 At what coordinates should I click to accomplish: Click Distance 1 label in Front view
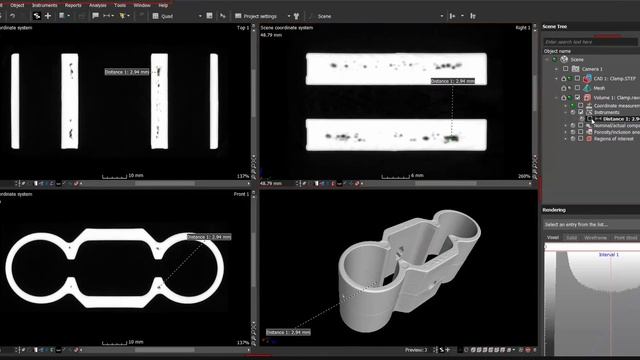(x=209, y=237)
